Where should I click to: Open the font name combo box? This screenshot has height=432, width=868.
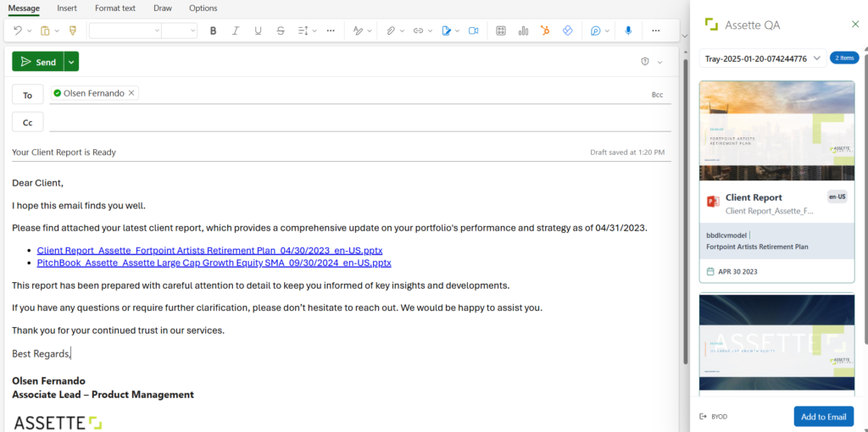(125, 30)
